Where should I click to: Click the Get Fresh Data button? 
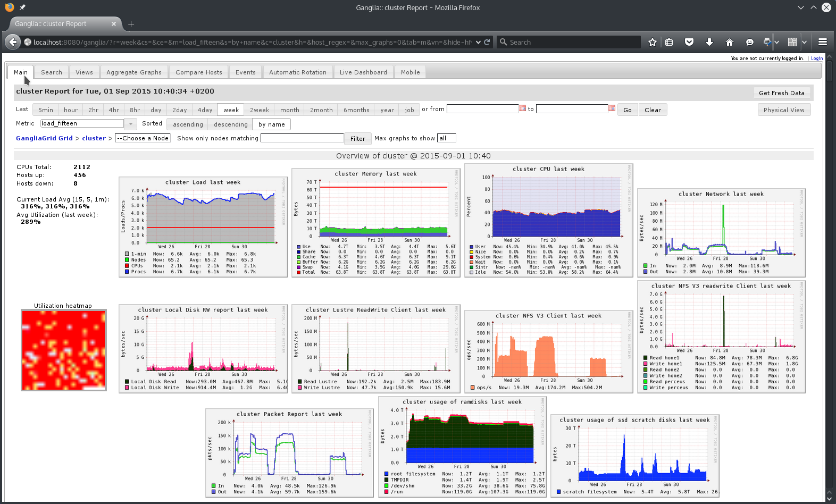click(x=782, y=93)
